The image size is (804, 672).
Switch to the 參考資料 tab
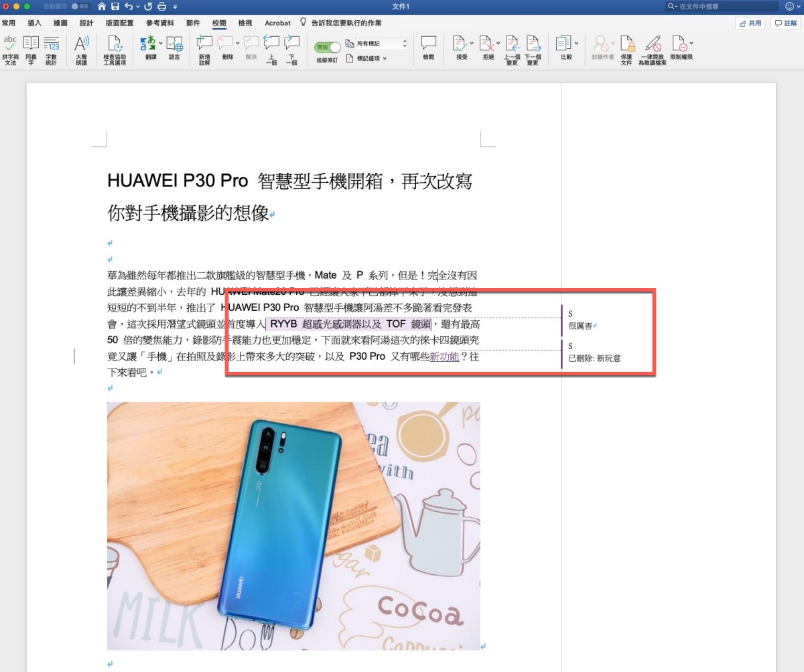[x=160, y=23]
